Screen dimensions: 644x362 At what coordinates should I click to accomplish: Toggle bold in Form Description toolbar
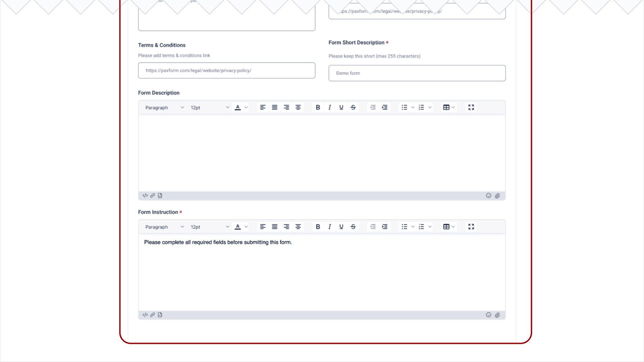318,107
